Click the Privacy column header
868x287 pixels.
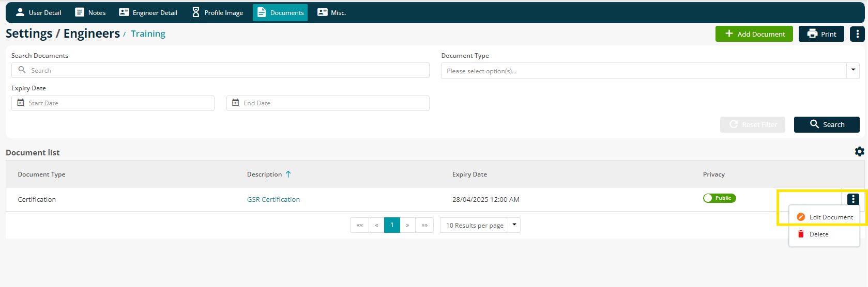[x=713, y=174]
